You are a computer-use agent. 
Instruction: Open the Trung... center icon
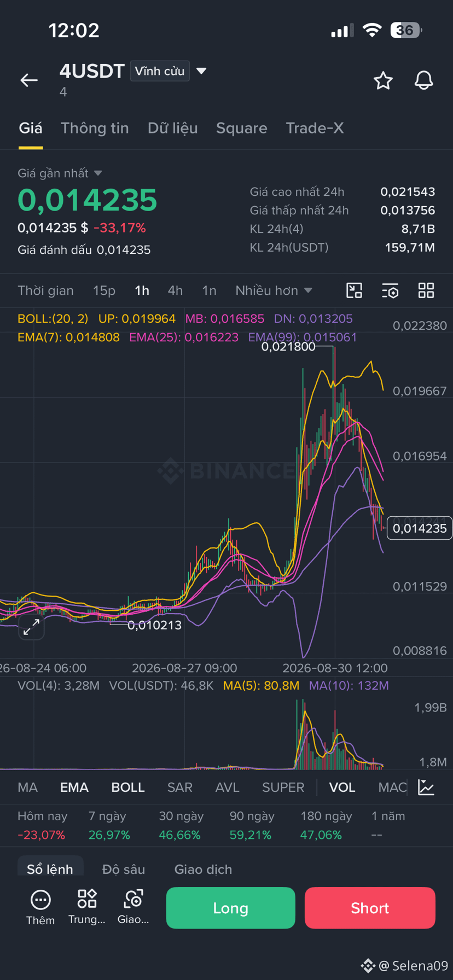pos(86,907)
